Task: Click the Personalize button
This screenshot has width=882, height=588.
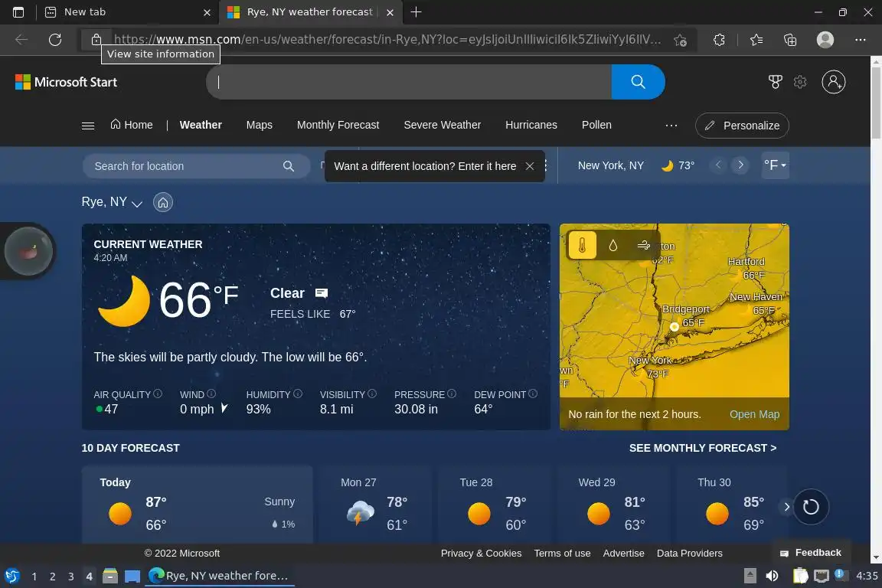Action: point(742,126)
